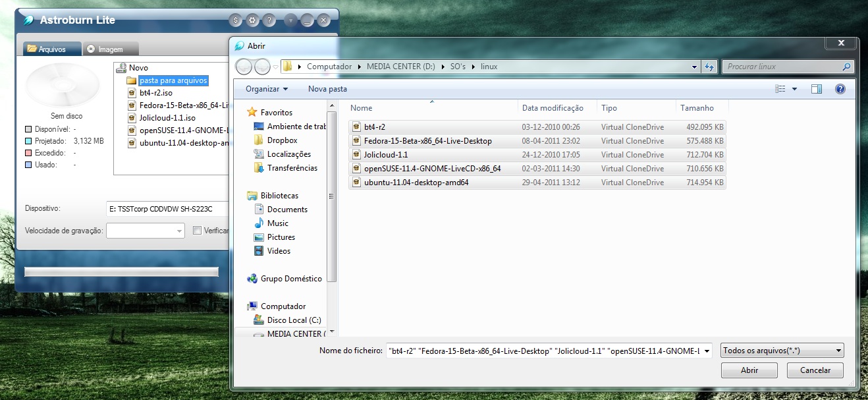This screenshot has height=400, width=868.
Task: Open the address bar history dropdown arrow
Action: (695, 67)
